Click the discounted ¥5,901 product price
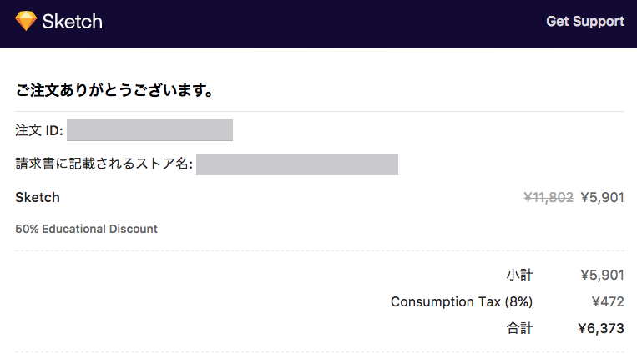The width and height of the screenshot is (637, 364). pyautogui.click(x=603, y=197)
